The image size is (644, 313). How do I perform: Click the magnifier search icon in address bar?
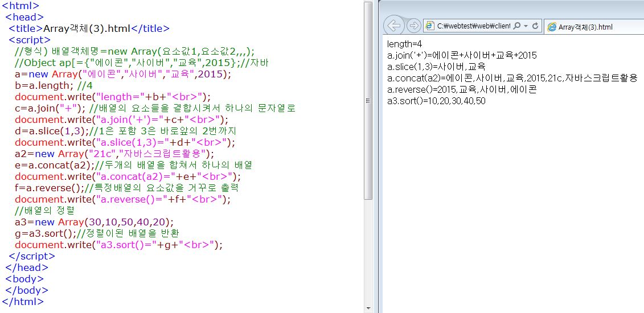click(516, 26)
